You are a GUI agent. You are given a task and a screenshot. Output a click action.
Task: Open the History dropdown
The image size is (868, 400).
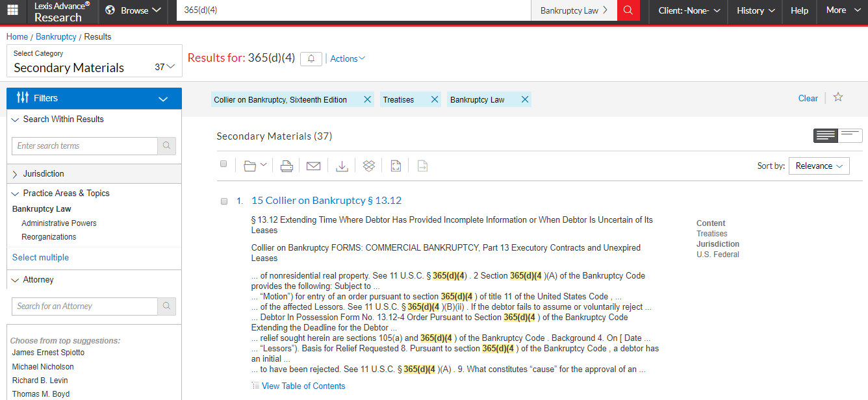click(x=756, y=10)
